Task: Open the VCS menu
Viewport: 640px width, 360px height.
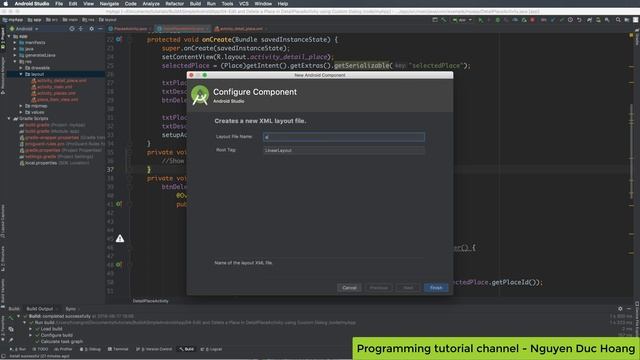Action: 244,4
